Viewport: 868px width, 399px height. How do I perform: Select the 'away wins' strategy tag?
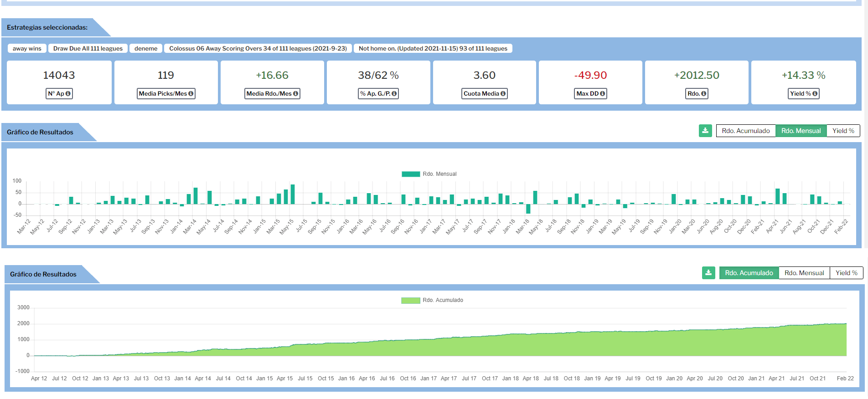27,48
